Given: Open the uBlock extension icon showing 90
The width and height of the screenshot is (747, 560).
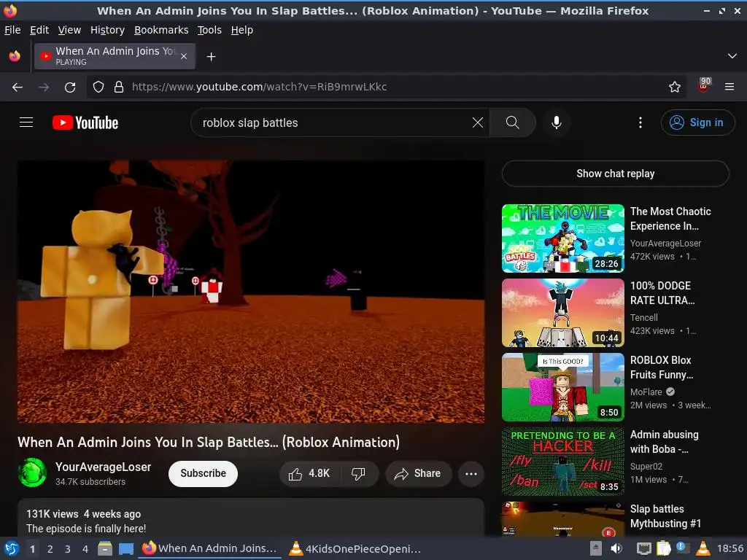Looking at the screenshot, I should coord(704,85).
